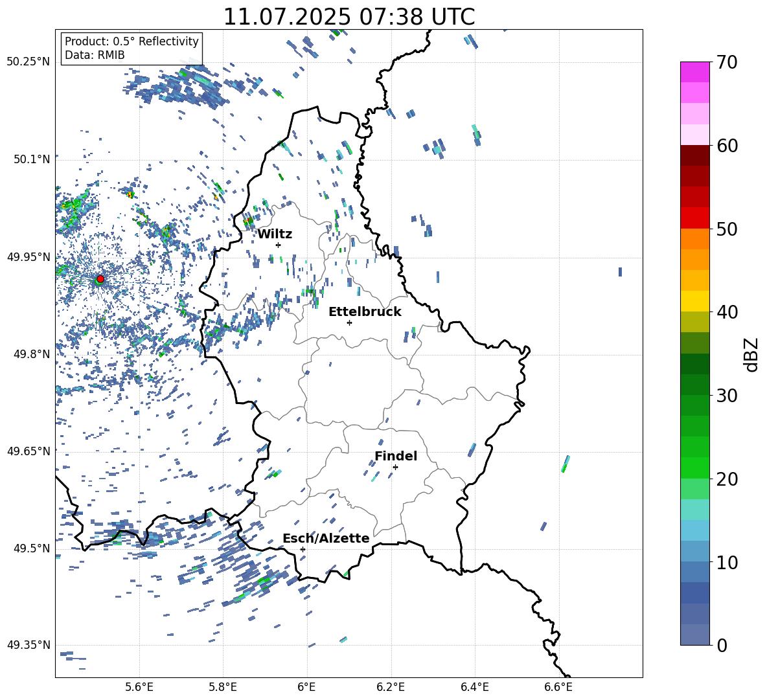767x700 pixels.
Task: Click the magenta top colorbar segment
Action: tap(695, 72)
